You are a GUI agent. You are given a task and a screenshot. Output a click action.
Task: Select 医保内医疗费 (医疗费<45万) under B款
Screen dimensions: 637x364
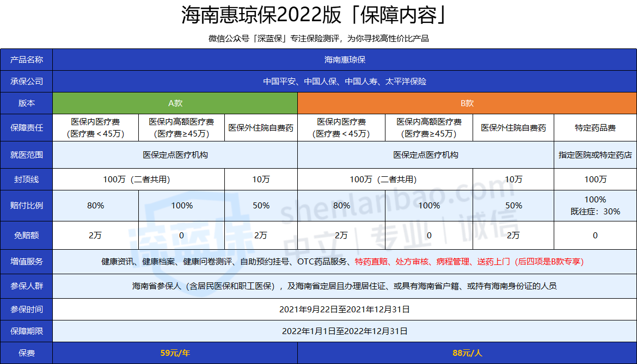click(341, 127)
